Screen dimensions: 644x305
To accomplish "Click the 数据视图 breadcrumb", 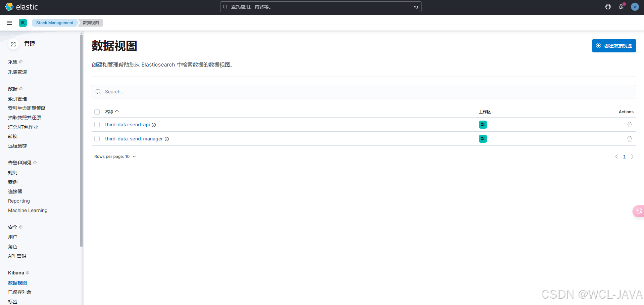I will click(91, 23).
